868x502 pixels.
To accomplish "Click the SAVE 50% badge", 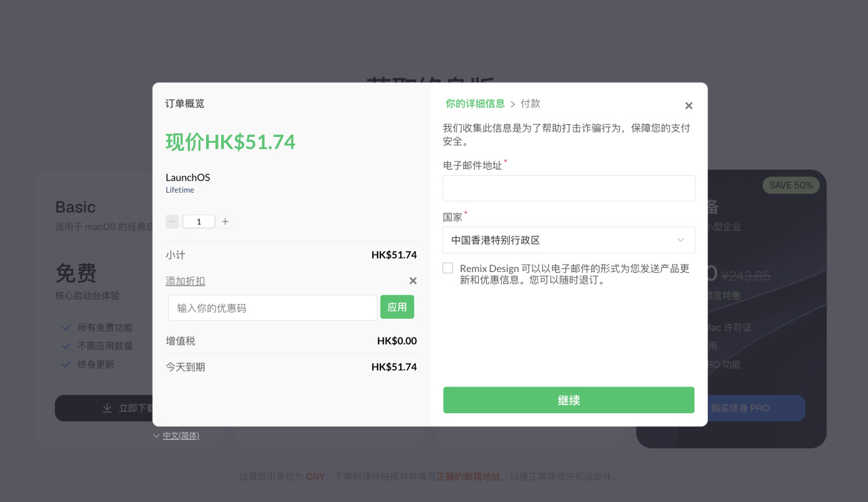I will coord(791,185).
